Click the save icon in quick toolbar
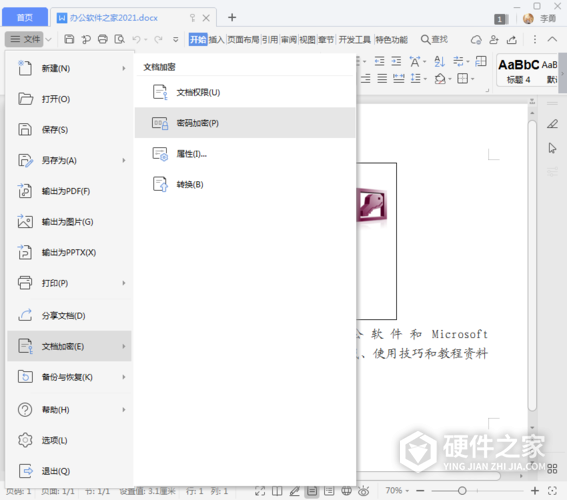Viewport: 567px width, 500px height. tap(69, 39)
